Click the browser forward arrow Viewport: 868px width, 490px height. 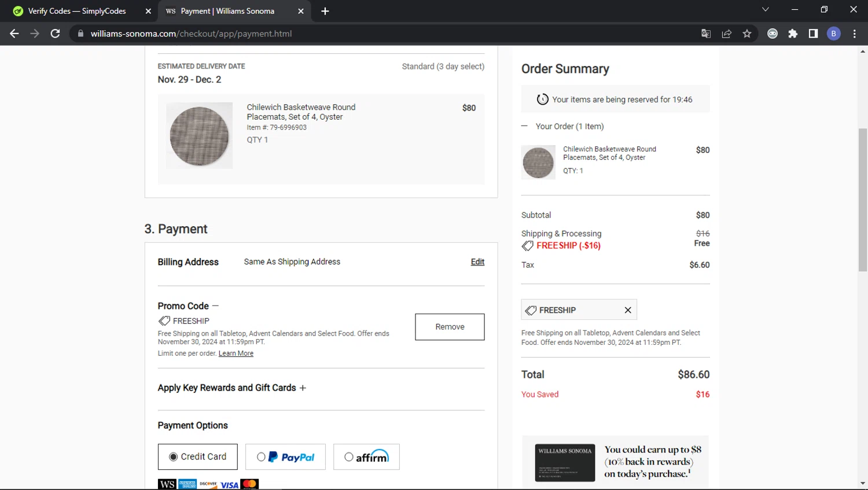coord(35,34)
